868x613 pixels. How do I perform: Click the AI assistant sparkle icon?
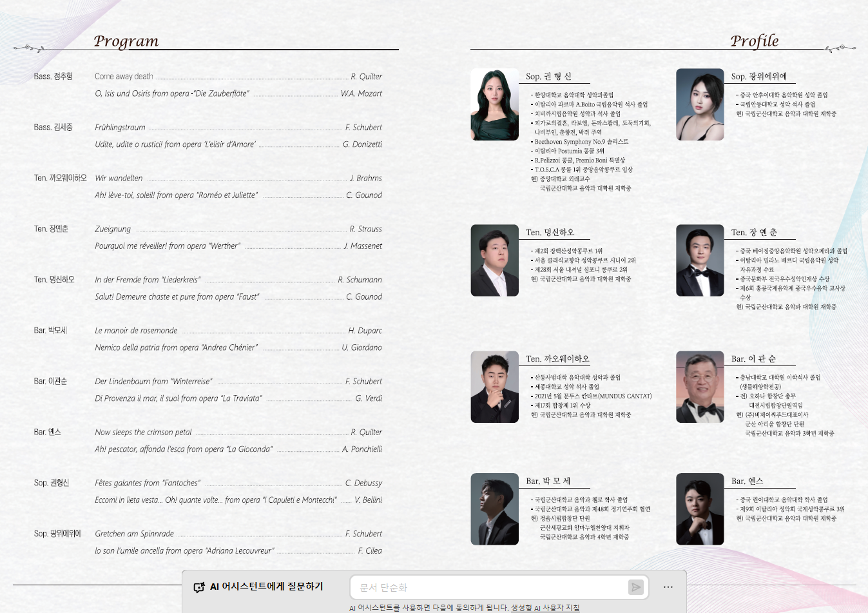199,587
